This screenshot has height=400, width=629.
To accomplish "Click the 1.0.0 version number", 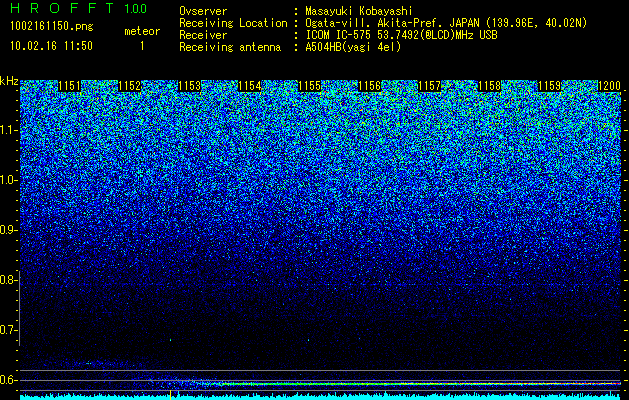I will click(x=136, y=9).
